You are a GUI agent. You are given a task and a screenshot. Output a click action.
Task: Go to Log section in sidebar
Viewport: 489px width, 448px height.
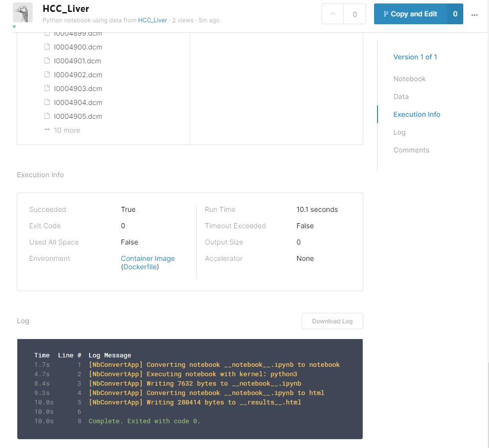(x=399, y=132)
